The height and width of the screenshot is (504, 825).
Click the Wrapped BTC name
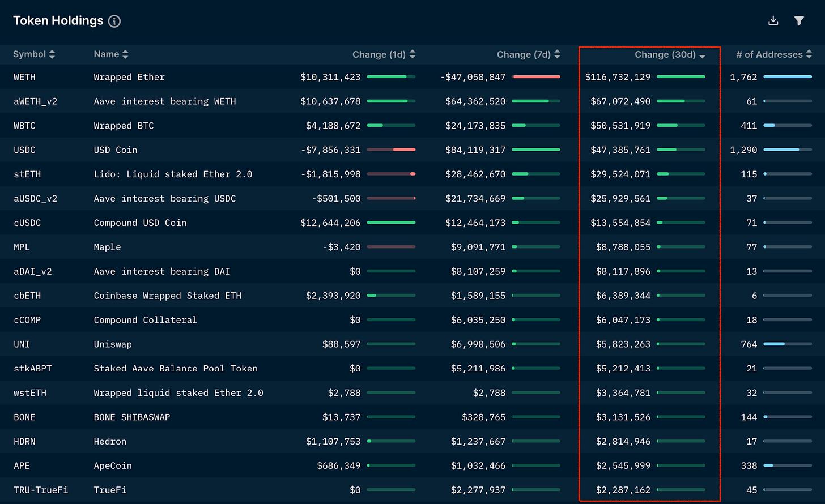[x=124, y=126]
